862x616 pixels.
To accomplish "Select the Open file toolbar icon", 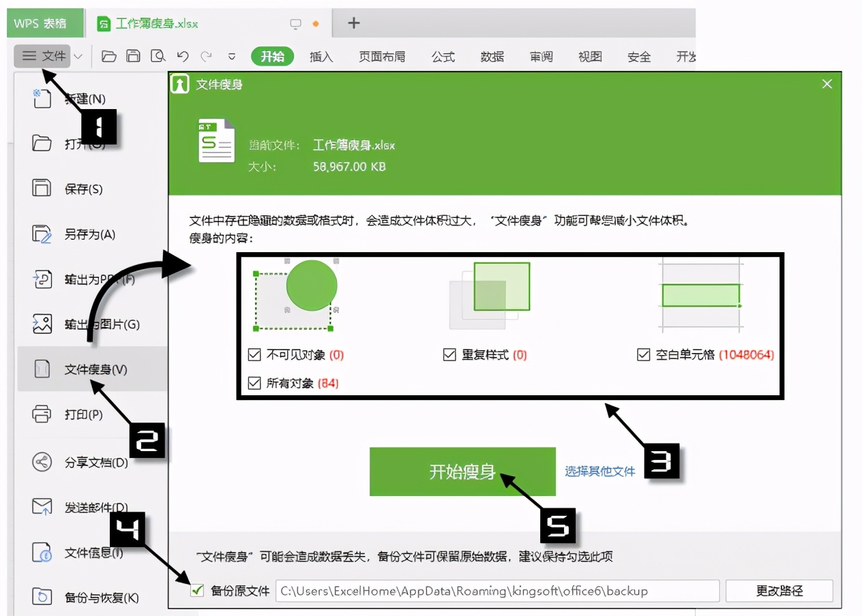I will tap(110, 57).
